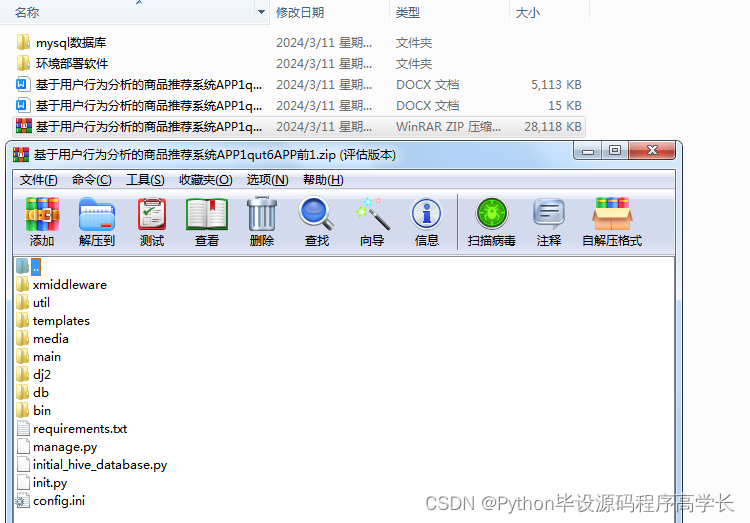The image size is (750, 523).
Task: Go to parent folder '..' entry
Action: tap(36, 267)
